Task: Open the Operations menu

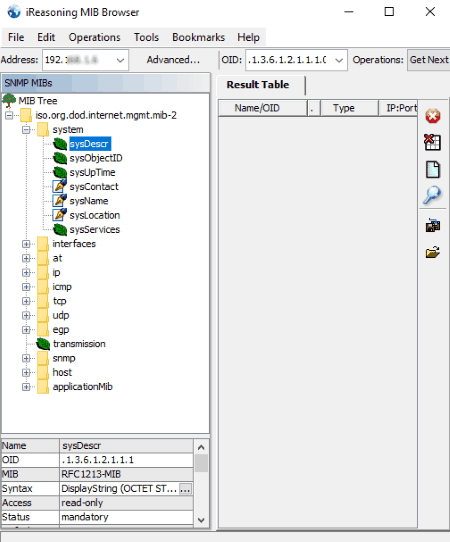Action: click(94, 37)
